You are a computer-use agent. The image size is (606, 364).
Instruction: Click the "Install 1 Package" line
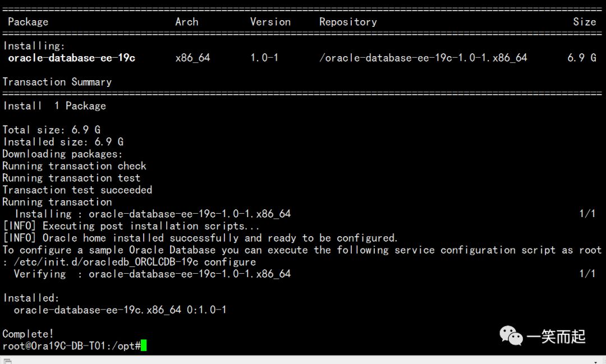coord(54,106)
